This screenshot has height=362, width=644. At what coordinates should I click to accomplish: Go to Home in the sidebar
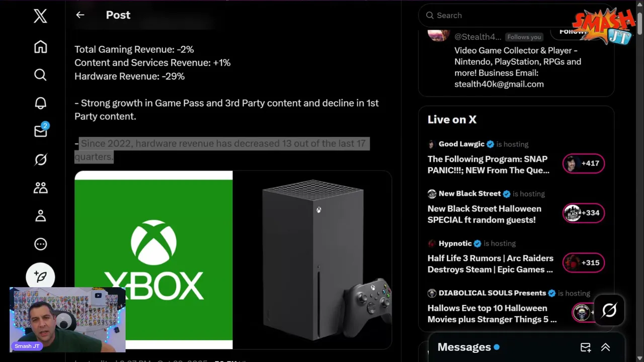tap(40, 47)
